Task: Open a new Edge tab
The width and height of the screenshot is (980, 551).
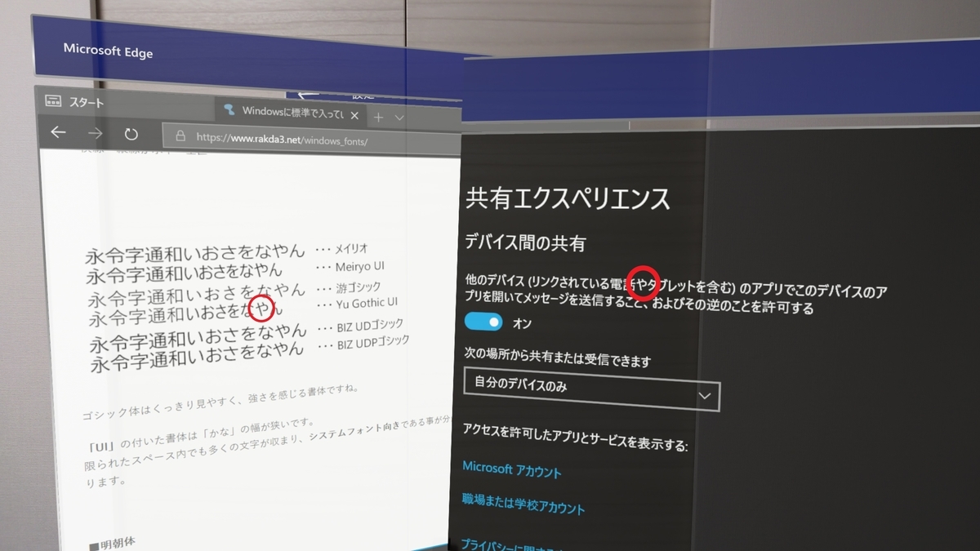Action: [378, 118]
